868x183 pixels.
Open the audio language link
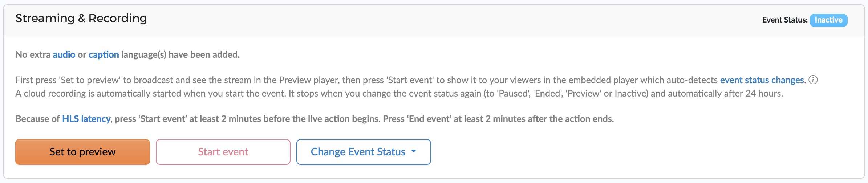[x=64, y=54]
